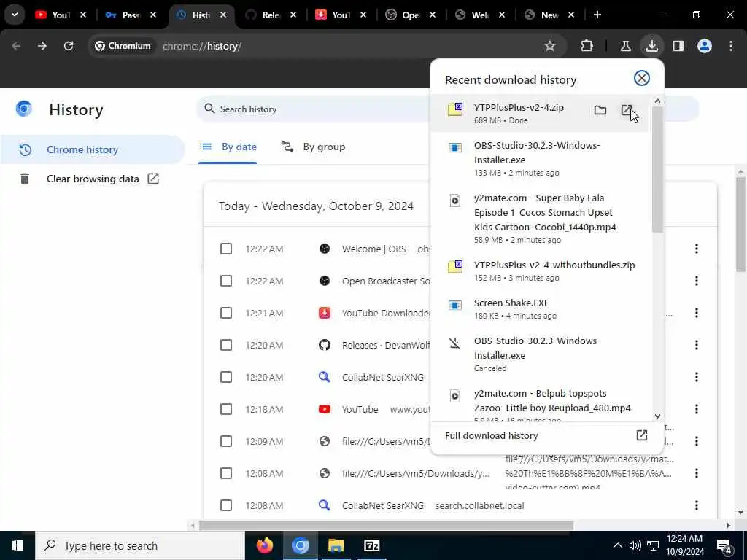Open the 12:18 AM YouTube history link
747x560 pixels.
click(360, 410)
